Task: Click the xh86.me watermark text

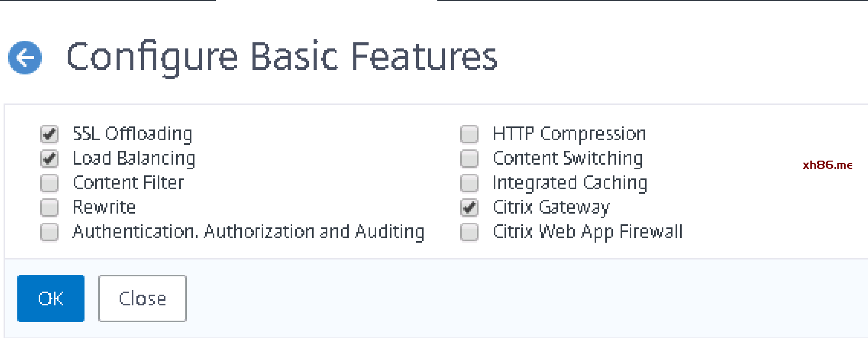Action: [x=827, y=165]
